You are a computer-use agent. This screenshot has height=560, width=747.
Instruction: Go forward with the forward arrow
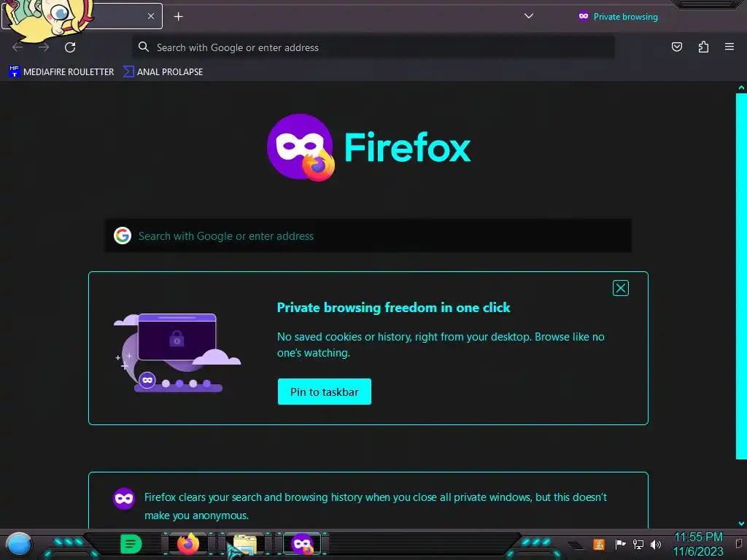[44, 47]
